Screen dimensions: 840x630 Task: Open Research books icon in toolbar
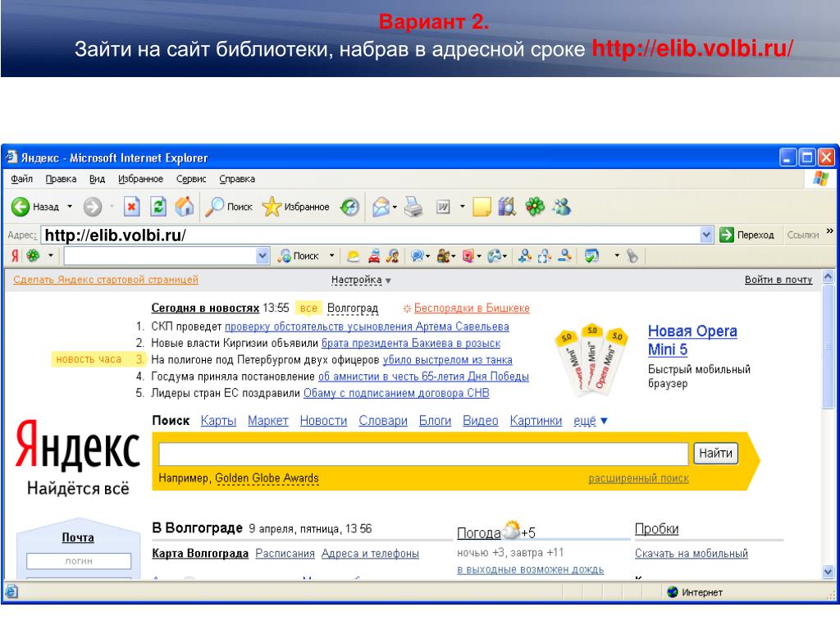pos(507,207)
